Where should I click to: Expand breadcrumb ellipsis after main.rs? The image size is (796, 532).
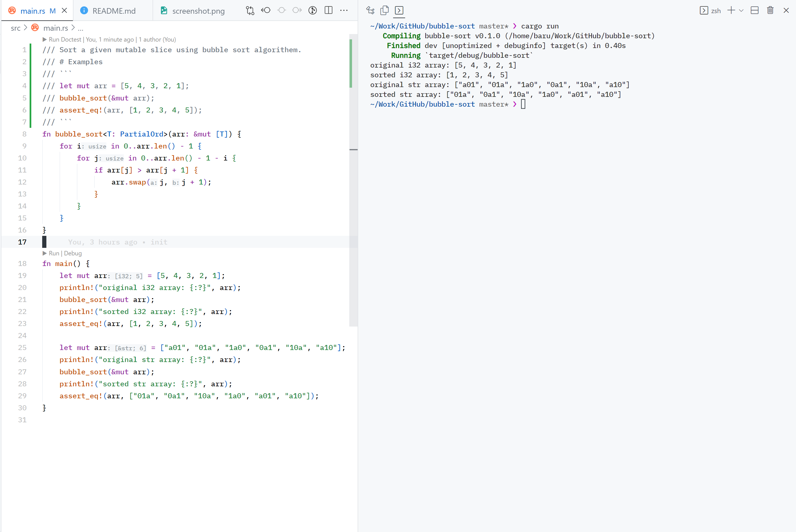coord(80,28)
